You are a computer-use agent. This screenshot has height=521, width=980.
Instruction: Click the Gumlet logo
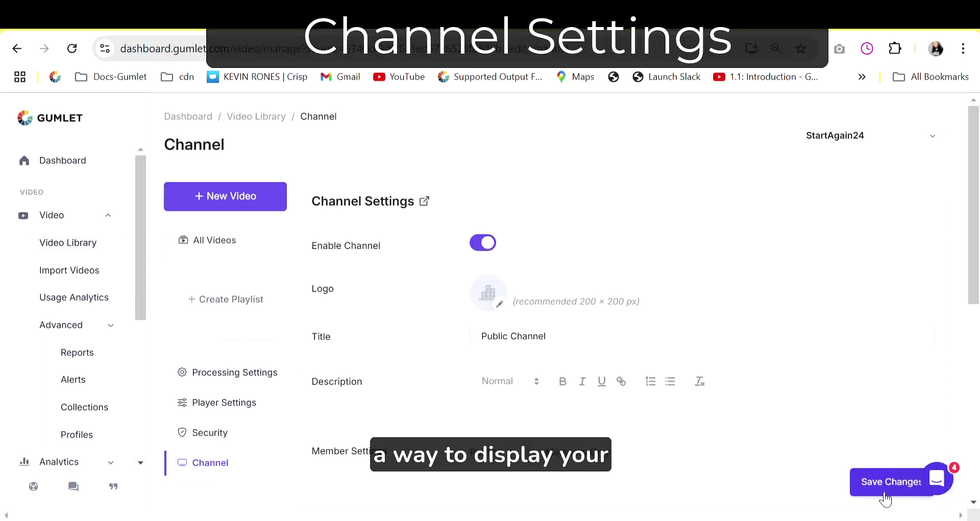pyautogui.click(x=50, y=118)
